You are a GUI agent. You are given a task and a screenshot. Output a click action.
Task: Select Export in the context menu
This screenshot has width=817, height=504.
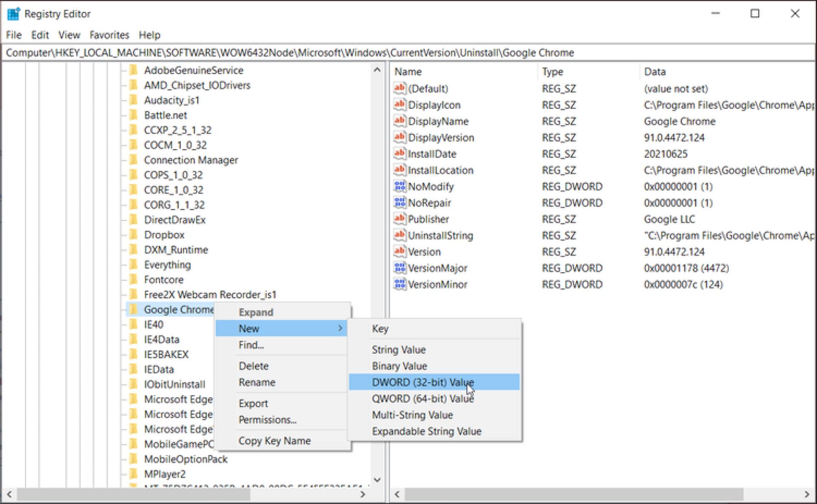tap(253, 403)
